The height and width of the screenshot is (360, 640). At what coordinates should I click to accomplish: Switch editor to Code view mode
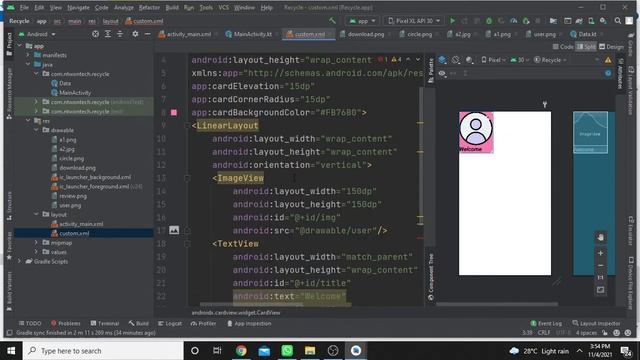pos(563,47)
